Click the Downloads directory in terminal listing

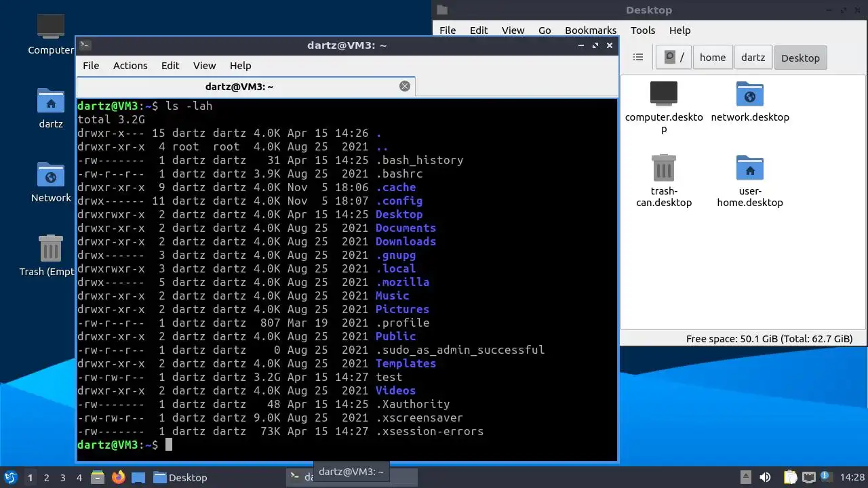(406, 241)
